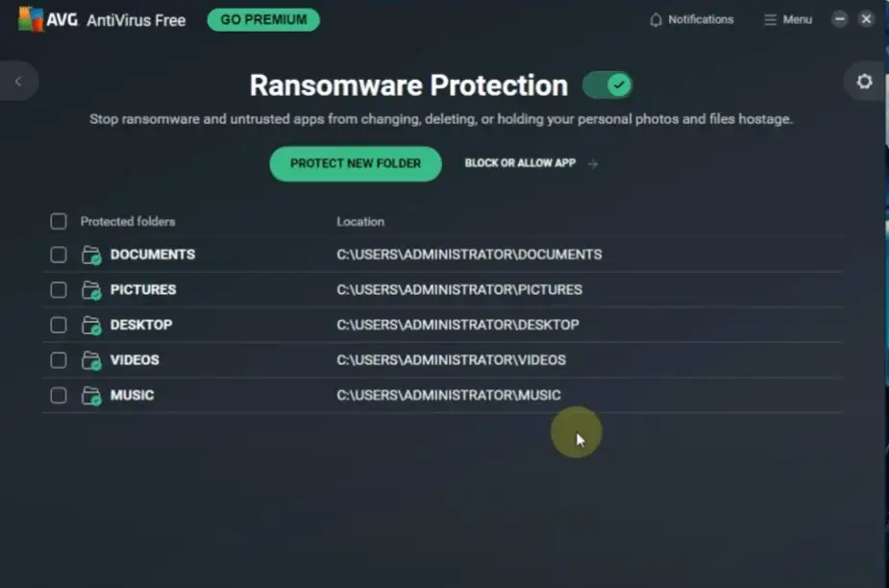Click the Documents protected folder icon

[91, 256]
